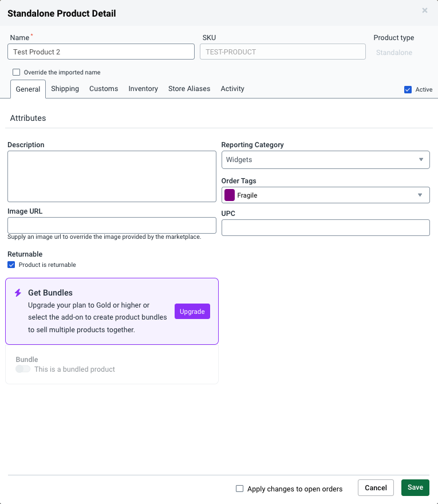Click the purple Fragile tag swatch

(229, 195)
